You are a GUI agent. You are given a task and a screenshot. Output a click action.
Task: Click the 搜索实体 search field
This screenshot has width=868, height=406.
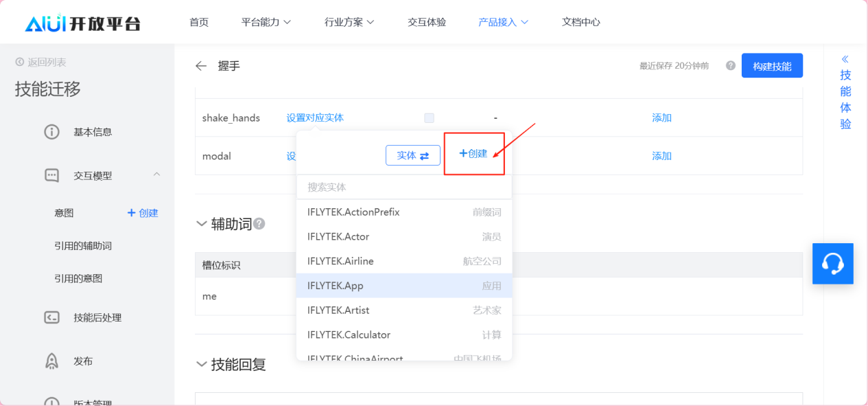[x=403, y=187]
